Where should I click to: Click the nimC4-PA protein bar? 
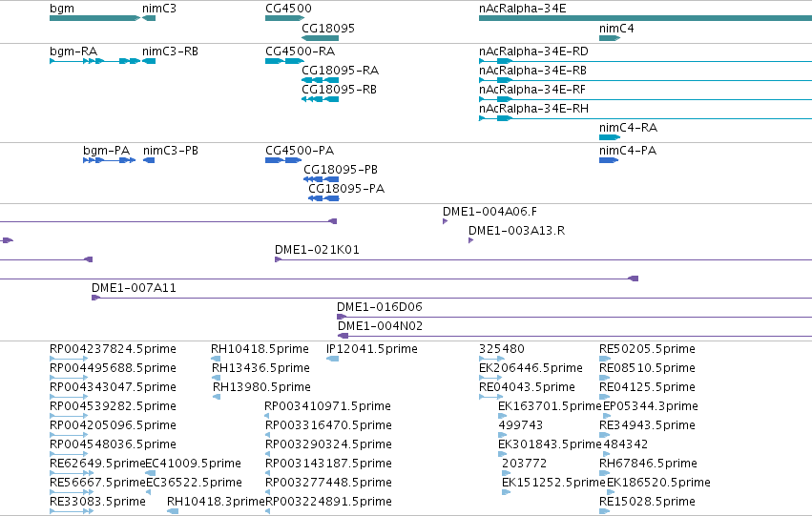pos(609,160)
